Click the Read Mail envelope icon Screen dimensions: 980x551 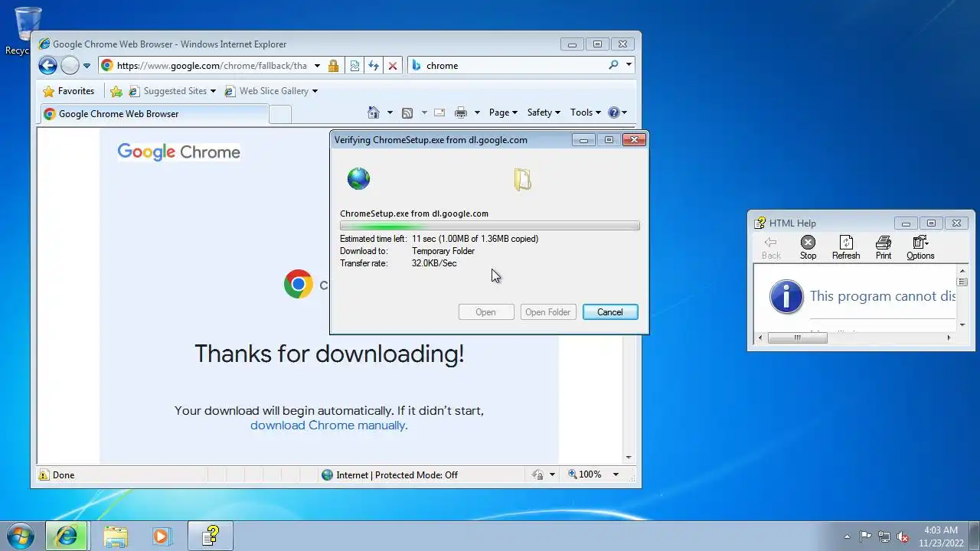click(x=439, y=112)
